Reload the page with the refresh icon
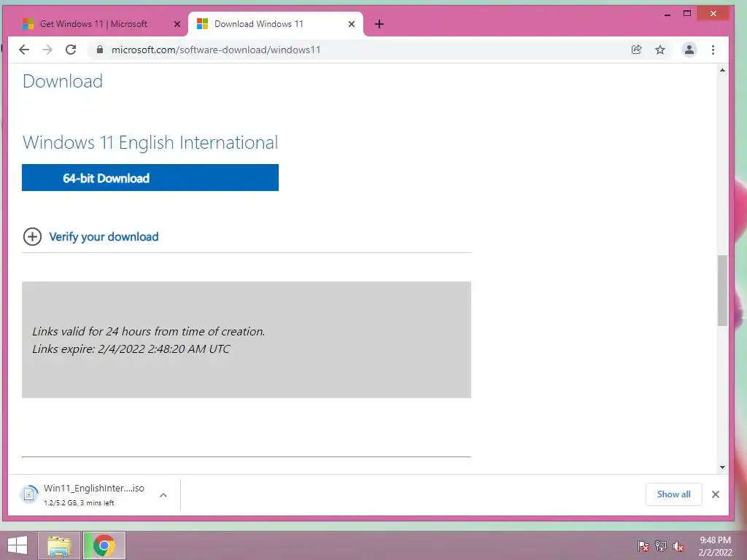Image resolution: width=747 pixels, height=560 pixels. pyautogui.click(x=71, y=50)
